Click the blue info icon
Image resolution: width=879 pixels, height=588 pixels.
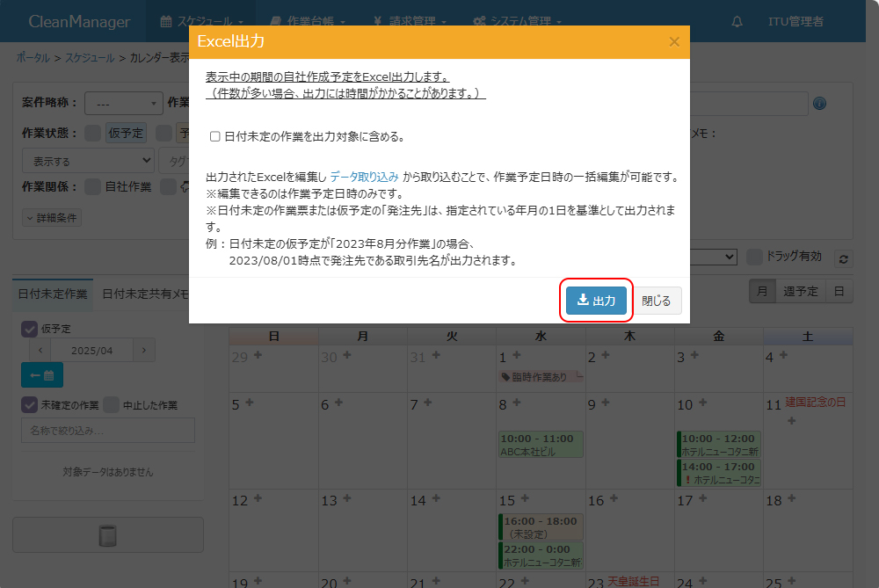tap(819, 103)
